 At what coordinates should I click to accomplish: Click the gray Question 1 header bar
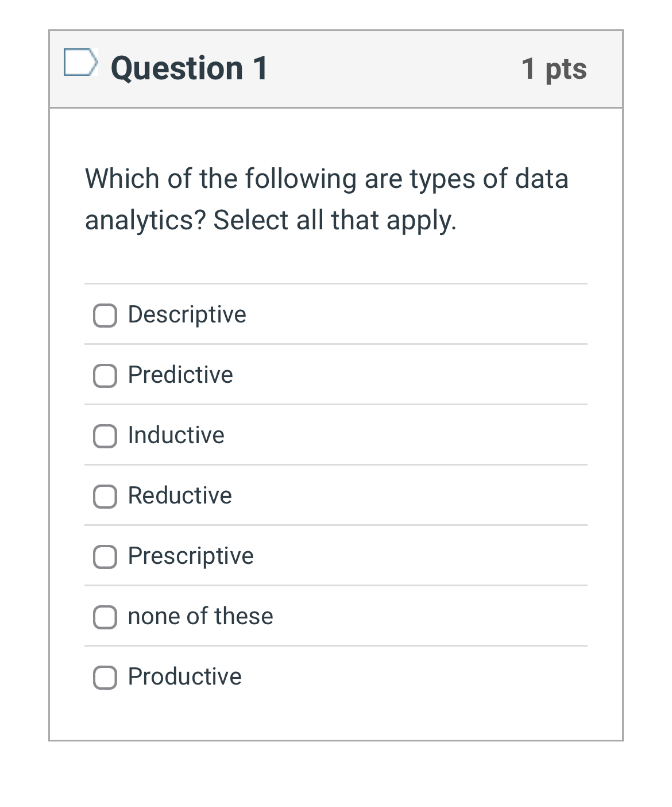point(336,68)
